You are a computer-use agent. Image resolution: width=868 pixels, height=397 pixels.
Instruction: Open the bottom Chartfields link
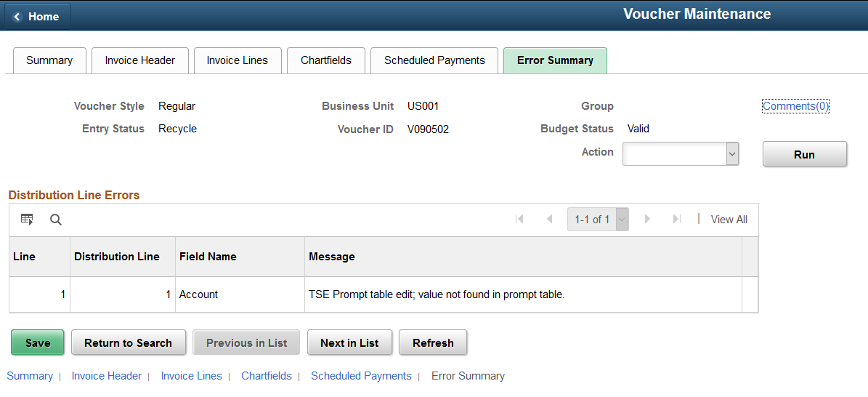pos(267,376)
